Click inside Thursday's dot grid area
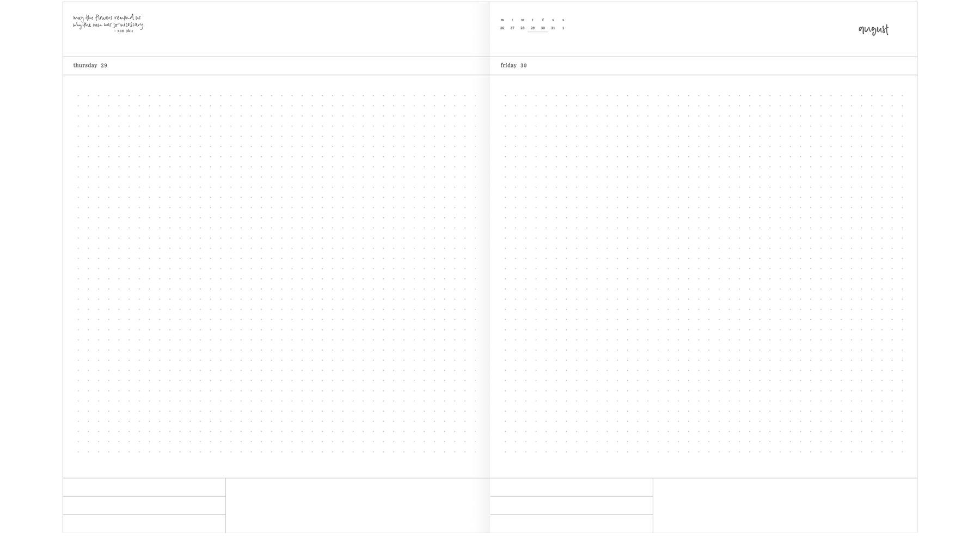 277,273
